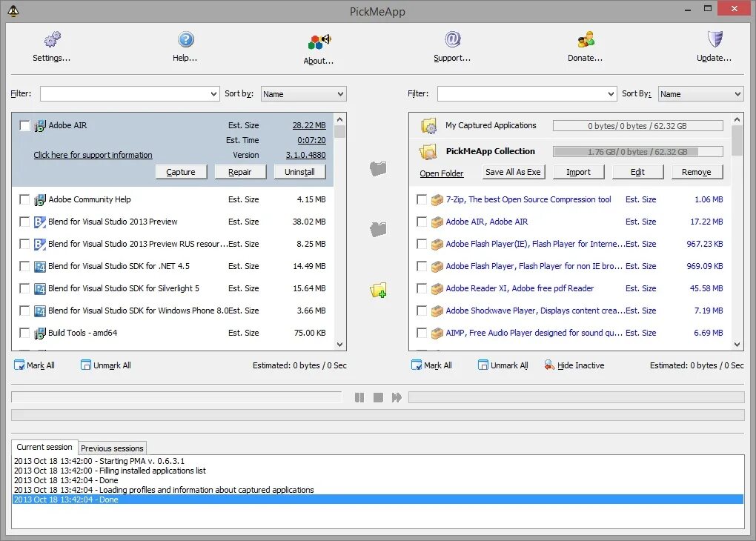This screenshot has width=756, height=541.
Task: Open Settings gear icon
Action: [x=52, y=39]
